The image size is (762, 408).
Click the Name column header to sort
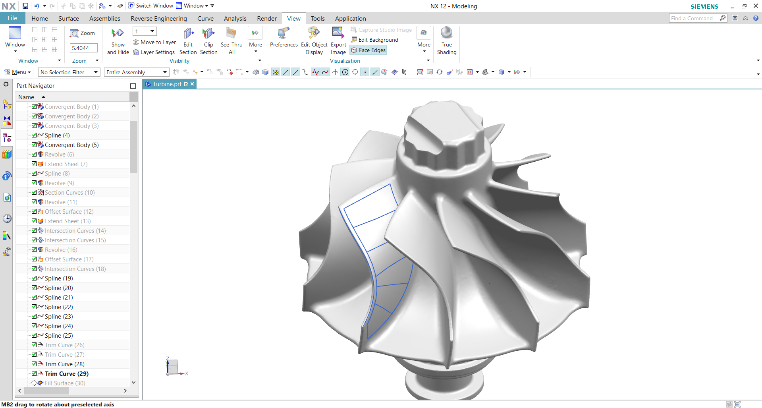coord(73,97)
